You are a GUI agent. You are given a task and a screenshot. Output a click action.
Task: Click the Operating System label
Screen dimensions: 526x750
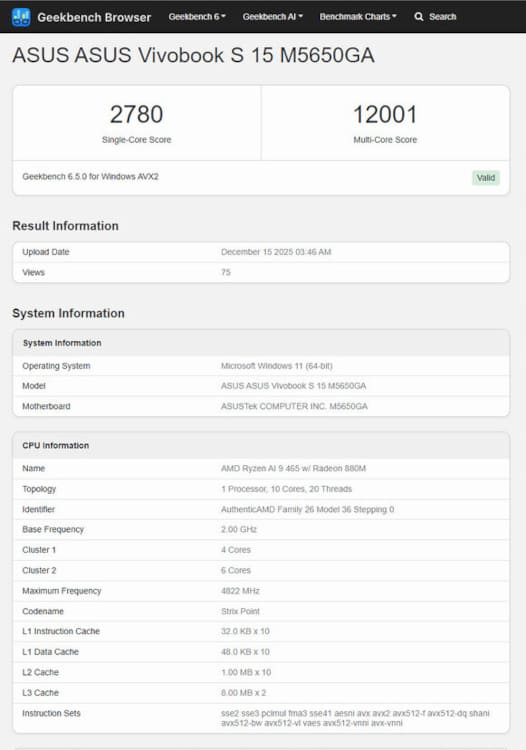(x=56, y=366)
